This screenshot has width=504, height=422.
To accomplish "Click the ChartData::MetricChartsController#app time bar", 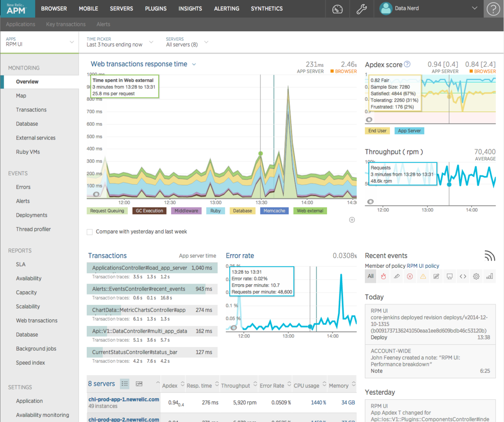I will [152, 310].
